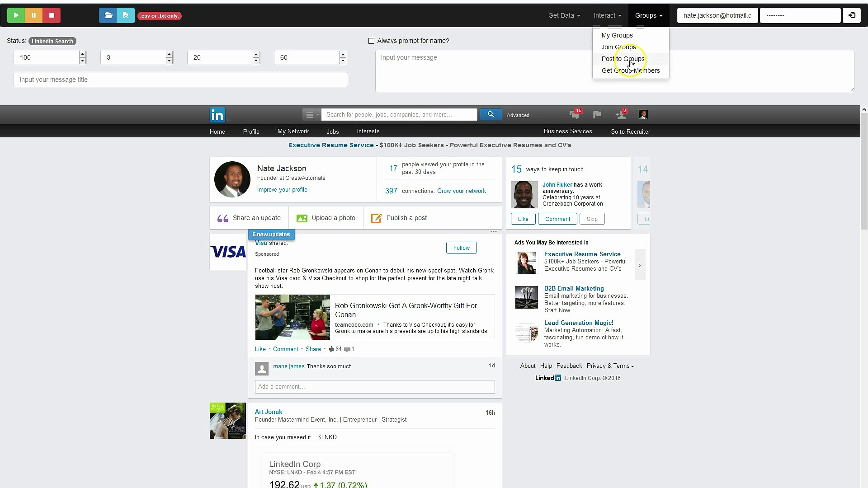This screenshot has height=488, width=868.
Task: Expand the Get Data dropdown
Action: [x=564, y=15]
